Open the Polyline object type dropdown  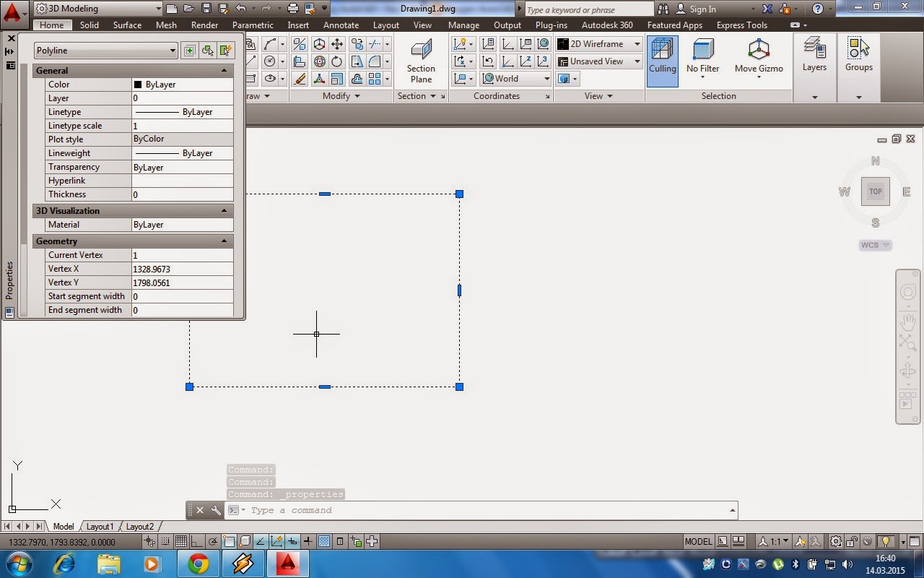point(172,51)
